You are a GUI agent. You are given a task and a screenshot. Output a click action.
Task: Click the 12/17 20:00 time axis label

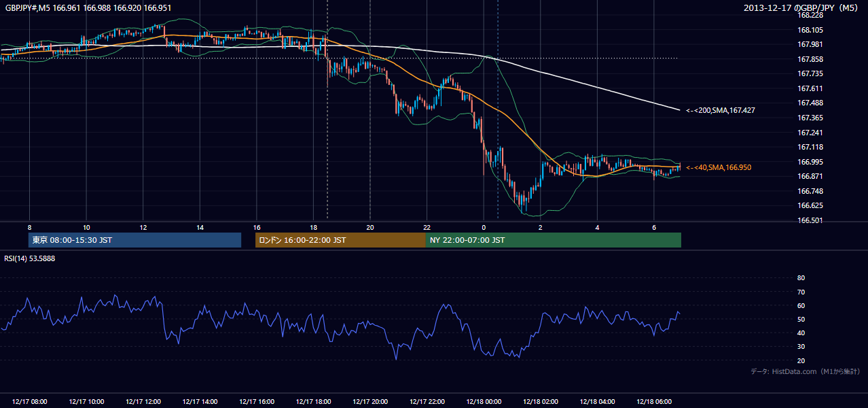pyautogui.click(x=370, y=402)
